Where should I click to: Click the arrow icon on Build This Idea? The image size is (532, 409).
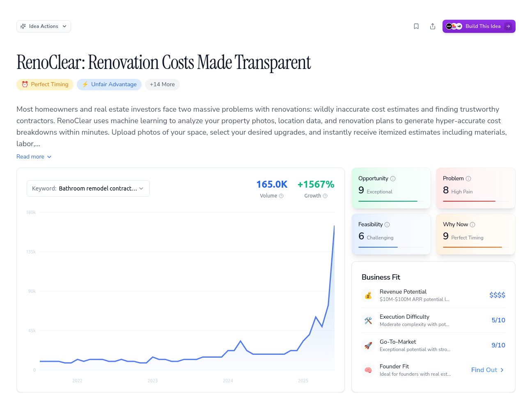click(x=508, y=26)
